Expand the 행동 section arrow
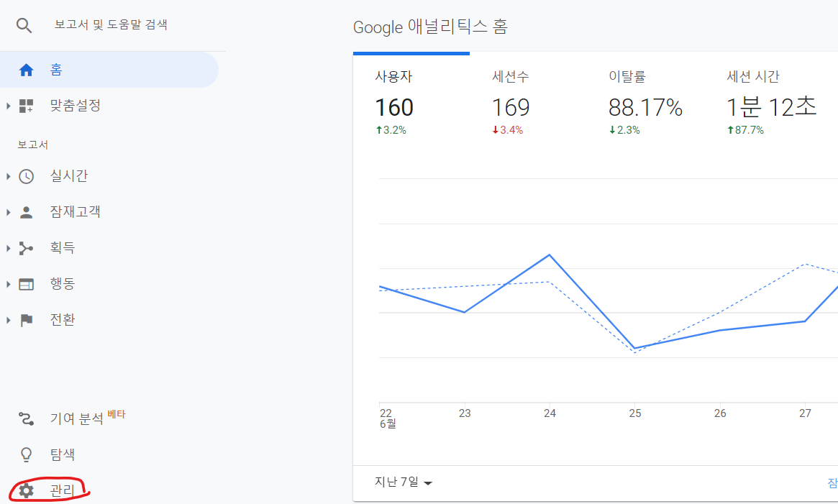The width and height of the screenshot is (838, 504). coord(8,284)
